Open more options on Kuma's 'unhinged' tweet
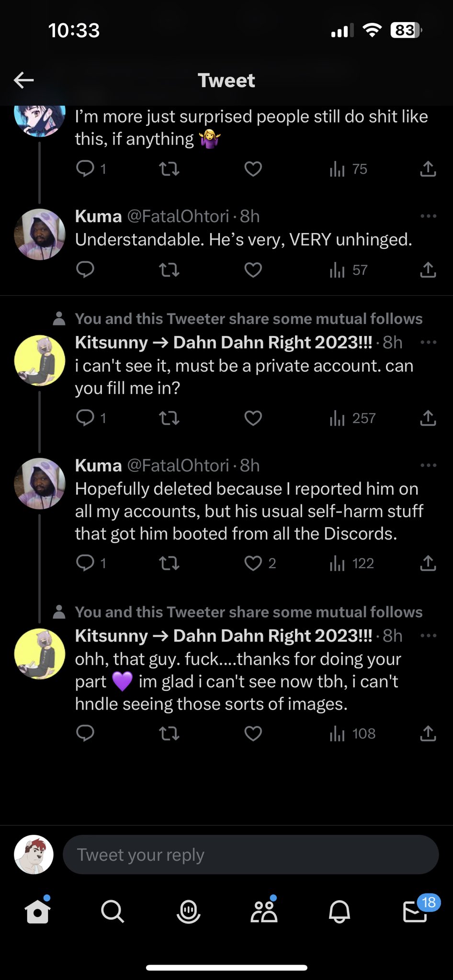 [x=428, y=216]
